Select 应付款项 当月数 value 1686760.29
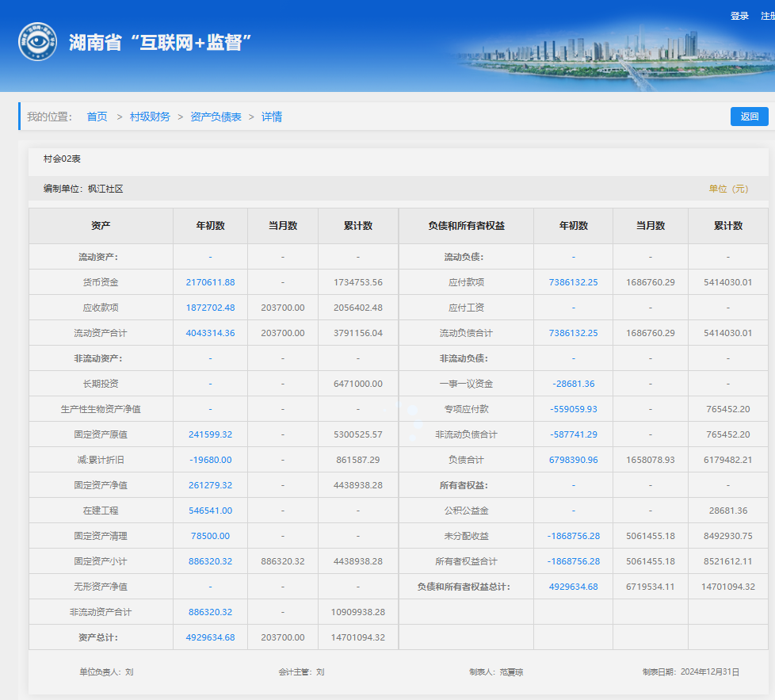Viewport: 775px width, 700px height. pyautogui.click(x=651, y=282)
